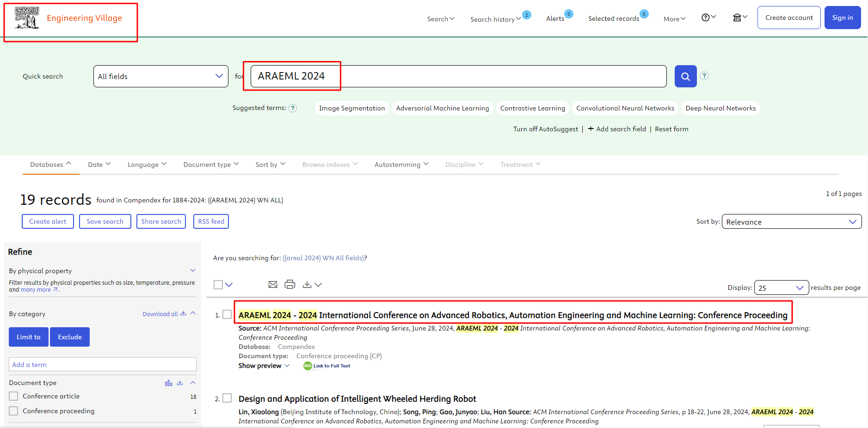Open Suggested terms help icon
The height and width of the screenshot is (428, 868).
point(293,108)
